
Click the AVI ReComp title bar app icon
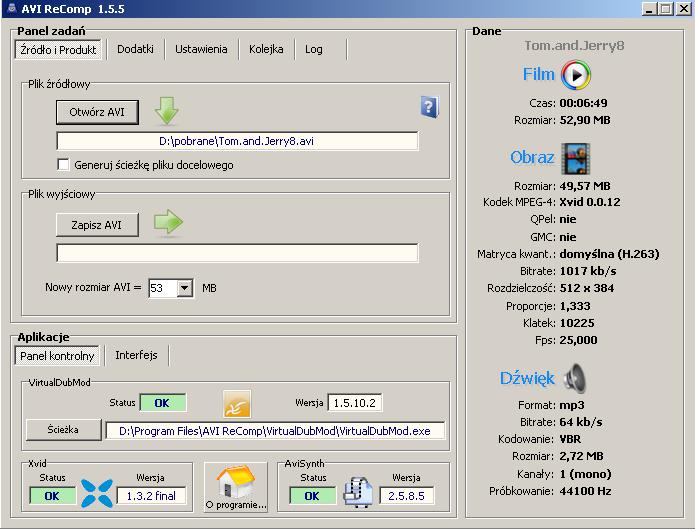[x=12, y=8]
